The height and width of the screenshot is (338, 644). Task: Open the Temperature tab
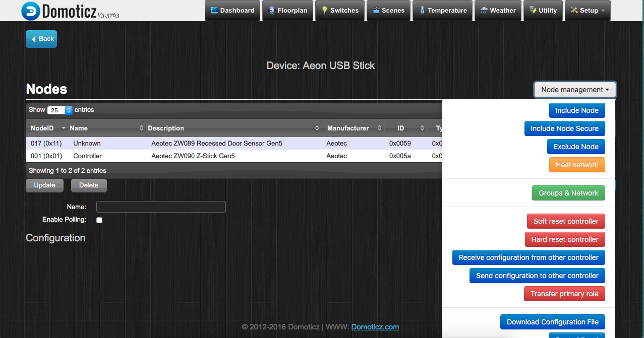442,11
